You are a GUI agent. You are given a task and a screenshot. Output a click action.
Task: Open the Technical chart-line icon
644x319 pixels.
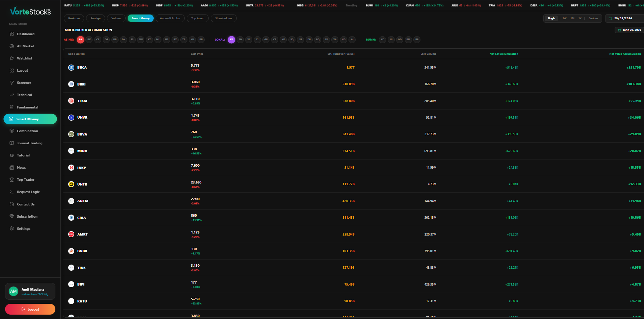coord(12,95)
